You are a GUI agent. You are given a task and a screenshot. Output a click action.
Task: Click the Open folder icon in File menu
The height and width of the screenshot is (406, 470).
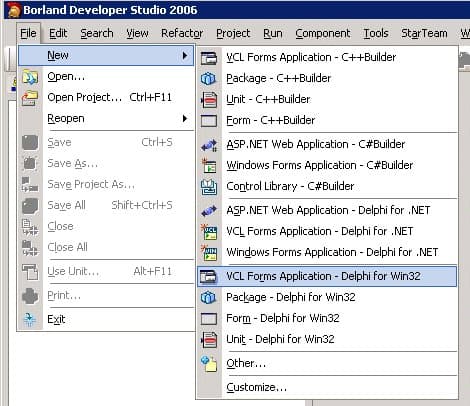(30, 77)
